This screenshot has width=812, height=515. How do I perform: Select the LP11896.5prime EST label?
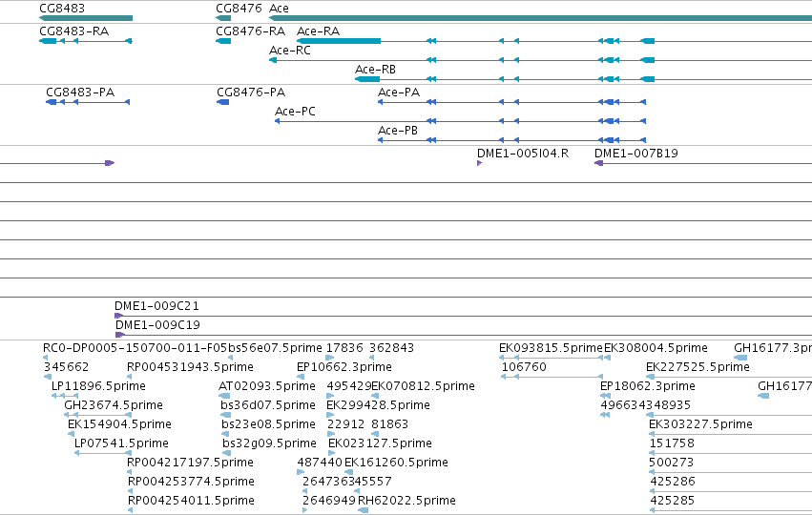coord(98,386)
